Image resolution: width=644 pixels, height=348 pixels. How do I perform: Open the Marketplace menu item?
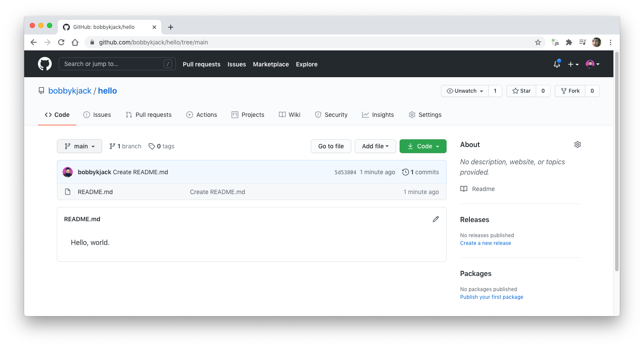(x=271, y=64)
